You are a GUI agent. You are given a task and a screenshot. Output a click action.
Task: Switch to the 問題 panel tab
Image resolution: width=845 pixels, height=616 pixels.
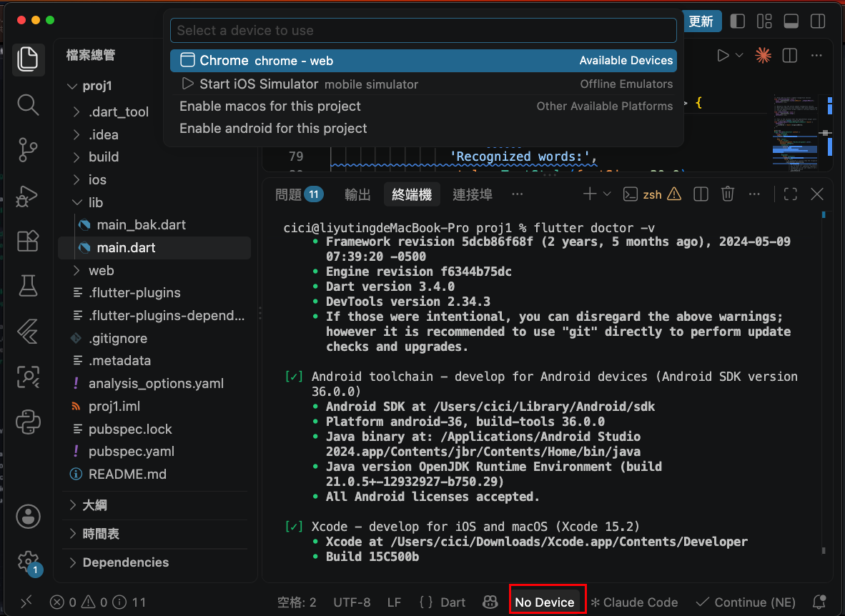tap(299, 194)
